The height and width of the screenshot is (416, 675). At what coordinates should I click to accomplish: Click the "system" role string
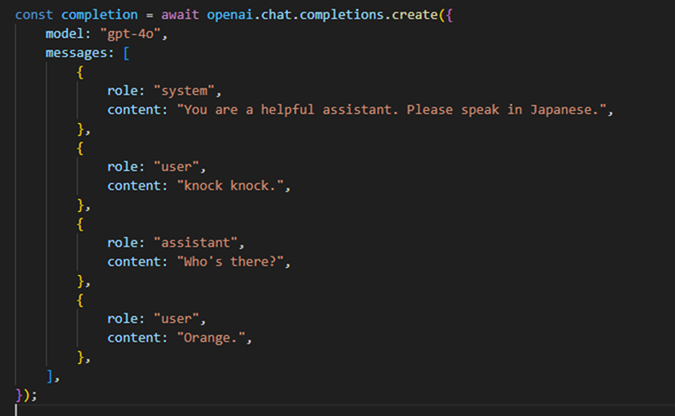pos(184,91)
